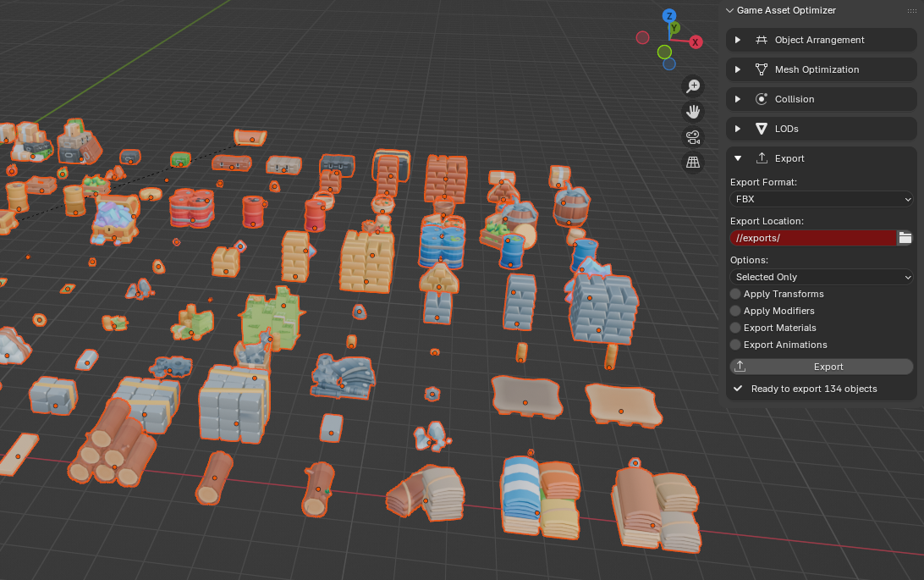Open the FBX export format dropdown
Screen dimensions: 924x580
coord(822,199)
